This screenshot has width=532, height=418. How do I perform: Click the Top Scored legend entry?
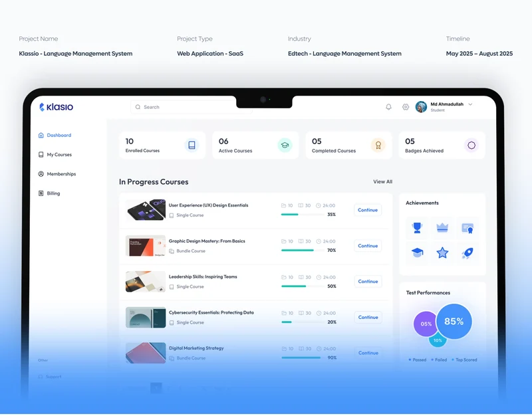point(464,360)
